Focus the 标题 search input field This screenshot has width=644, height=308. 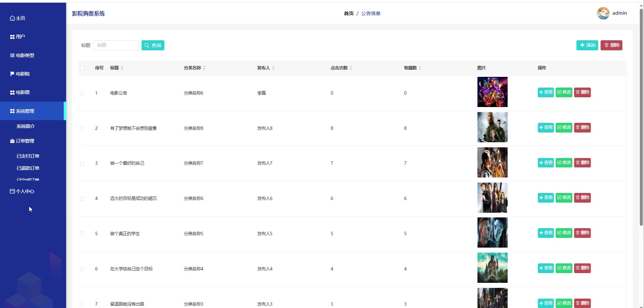(116, 45)
